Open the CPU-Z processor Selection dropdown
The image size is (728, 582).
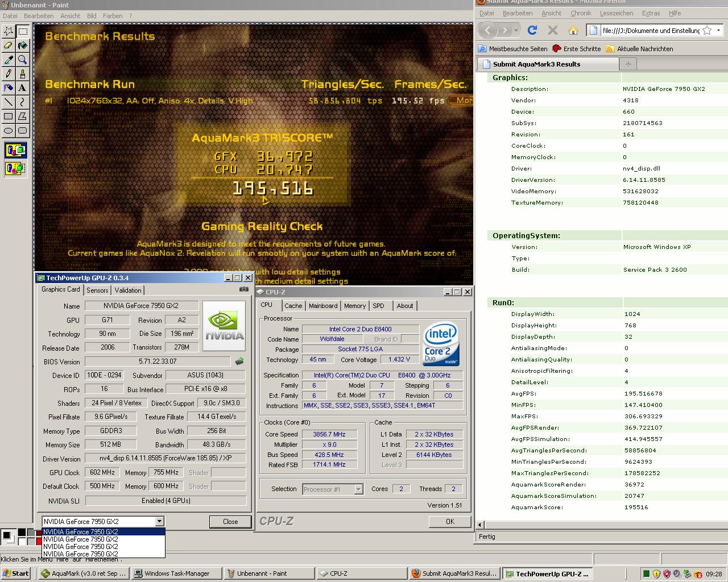[358, 489]
